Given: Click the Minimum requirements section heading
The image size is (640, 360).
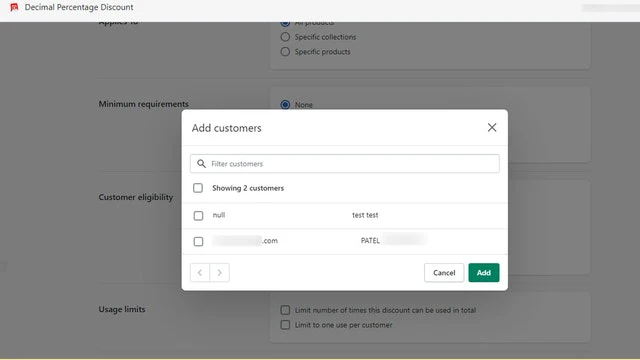Looking at the screenshot, I should point(143,104).
